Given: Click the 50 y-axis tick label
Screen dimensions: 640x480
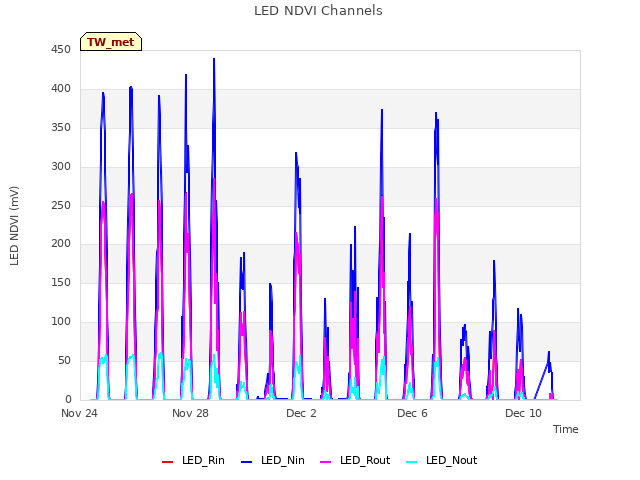Looking at the screenshot, I should click(x=64, y=360).
